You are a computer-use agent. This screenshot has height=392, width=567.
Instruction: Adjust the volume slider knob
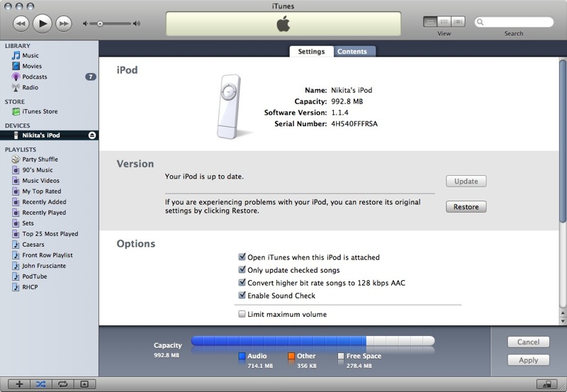[100, 24]
